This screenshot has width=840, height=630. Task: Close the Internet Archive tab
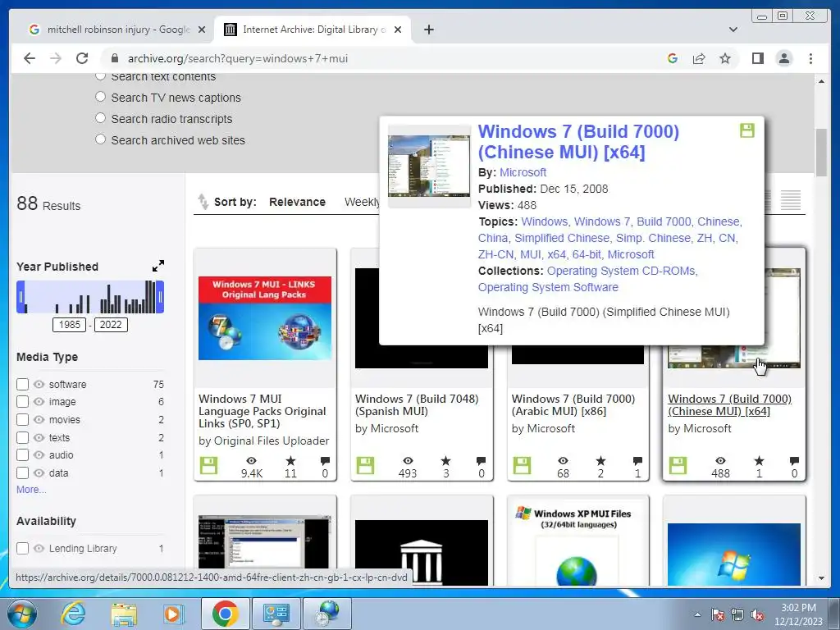[x=398, y=30]
